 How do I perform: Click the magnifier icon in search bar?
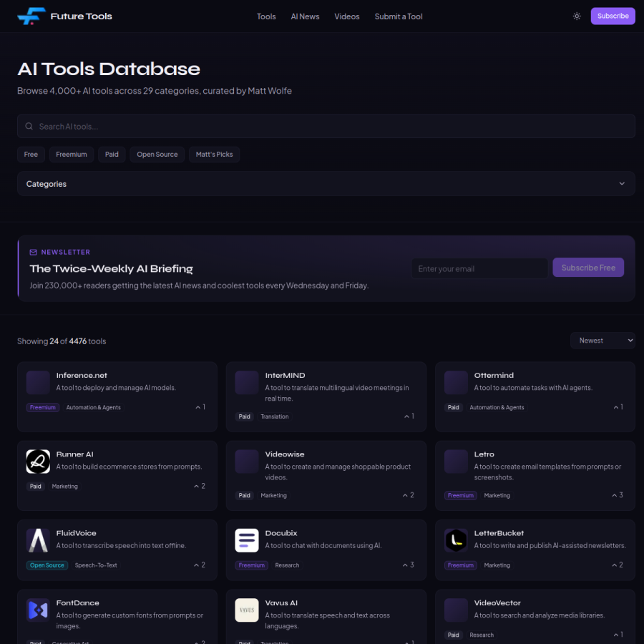coord(29,126)
